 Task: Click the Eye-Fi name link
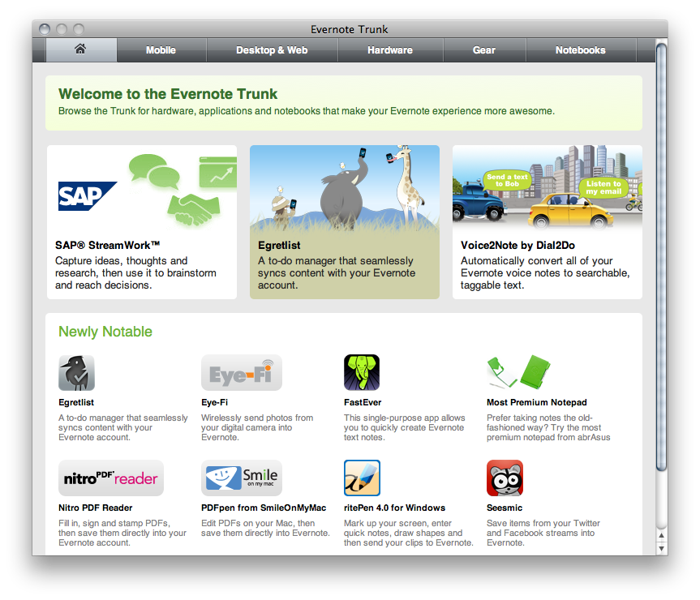coord(215,402)
